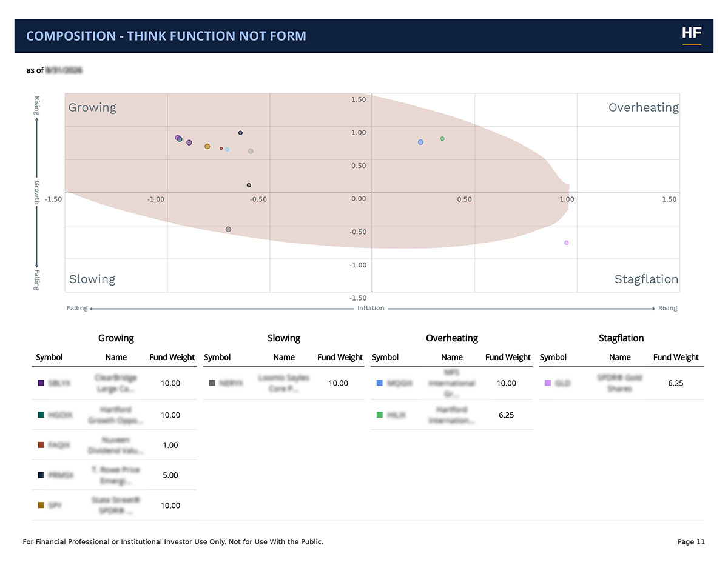Image resolution: width=728 pixels, height=562 pixels.
Task: Select the gray data point in Slowing quadrant
Action: click(228, 229)
